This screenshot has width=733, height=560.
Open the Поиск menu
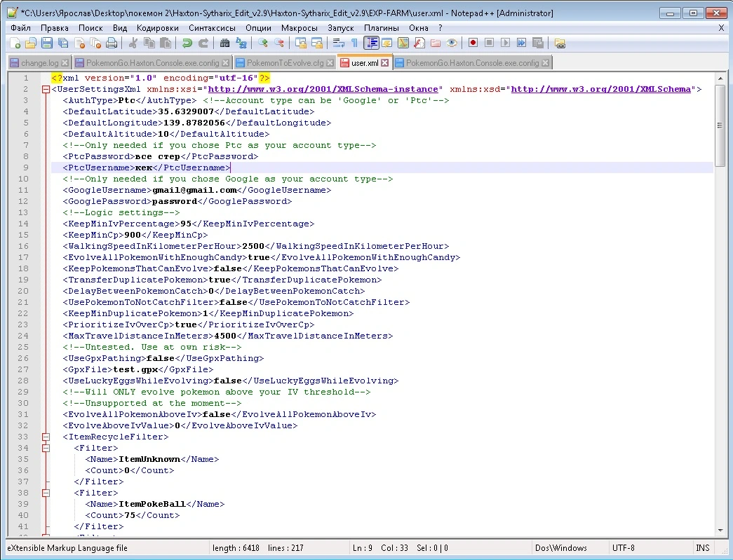point(90,28)
